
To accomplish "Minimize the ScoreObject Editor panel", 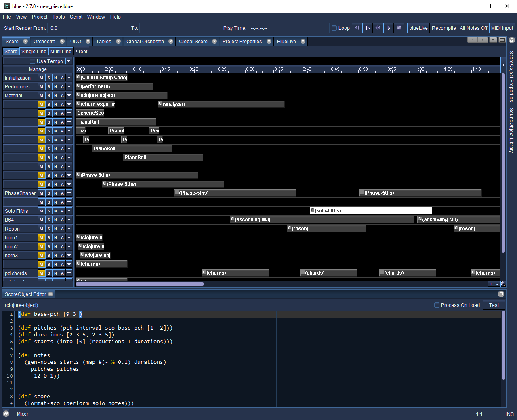I will [x=501, y=294].
